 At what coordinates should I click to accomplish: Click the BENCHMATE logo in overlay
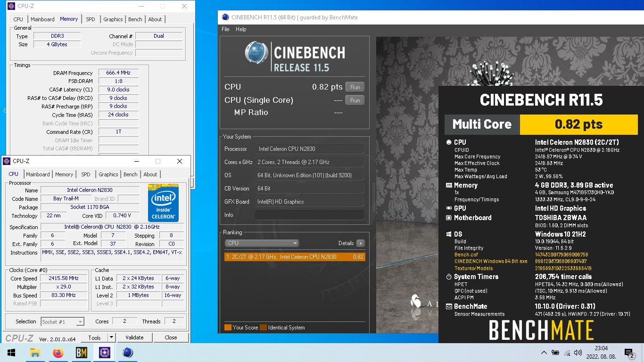pyautogui.click(x=541, y=330)
